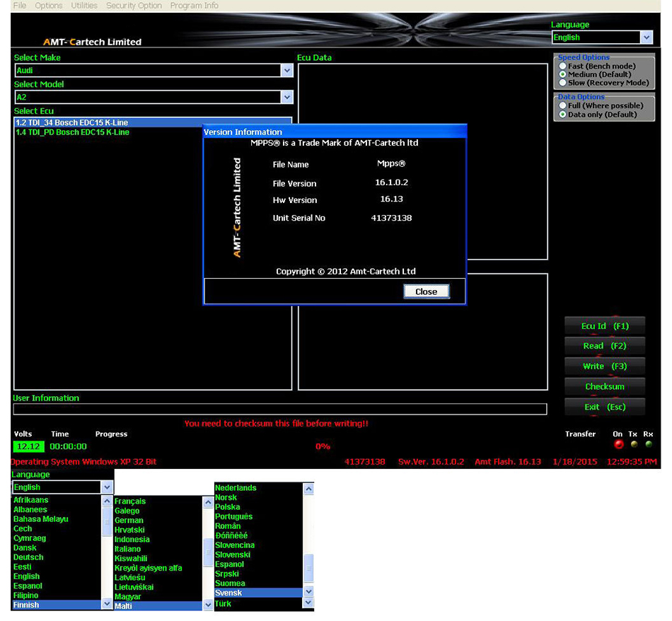Click the Read (F2) button
This screenshot has height=621, width=672.
(x=605, y=347)
